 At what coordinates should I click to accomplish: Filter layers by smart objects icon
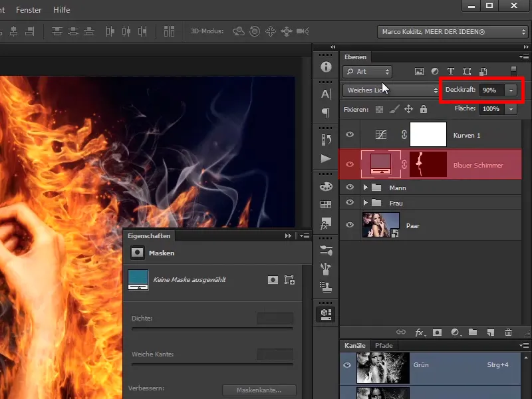point(483,71)
